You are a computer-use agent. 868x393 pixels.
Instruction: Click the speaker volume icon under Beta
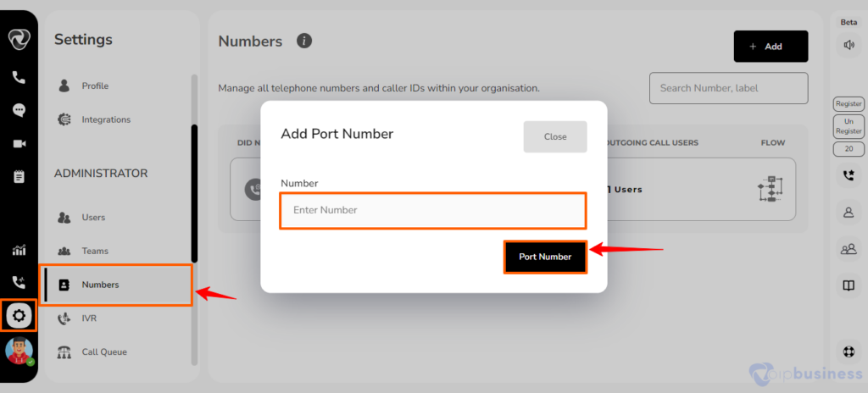tap(849, 45)
